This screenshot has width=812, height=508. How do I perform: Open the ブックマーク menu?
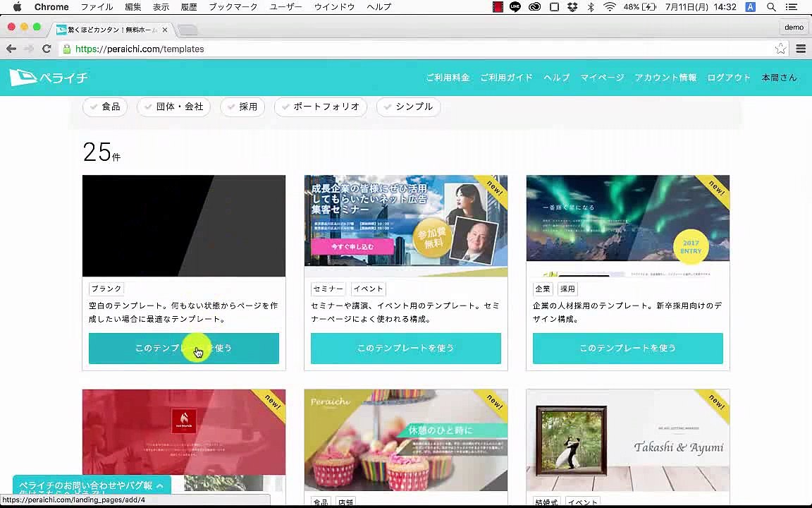[233, 7]
